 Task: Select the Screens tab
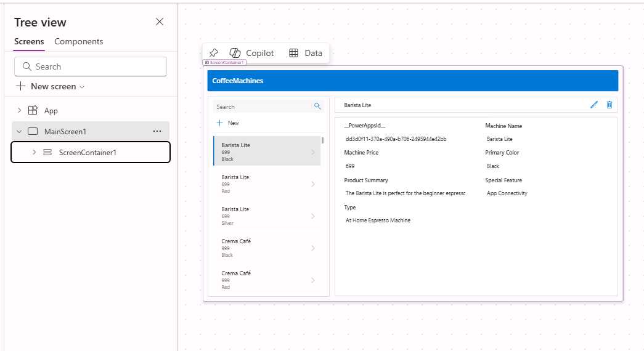click(29, 42)
